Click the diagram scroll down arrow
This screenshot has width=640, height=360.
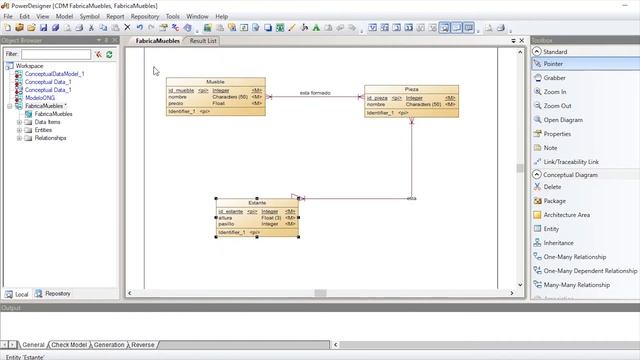tap(520, 284)
